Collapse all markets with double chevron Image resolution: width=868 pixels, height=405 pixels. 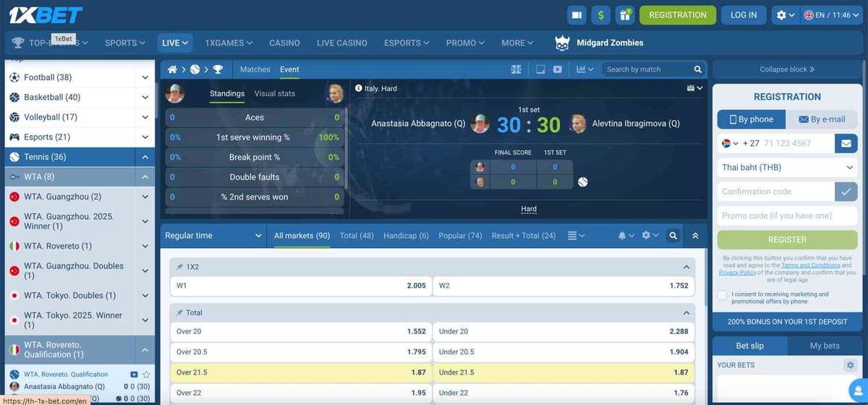click(x=695, y=236)
